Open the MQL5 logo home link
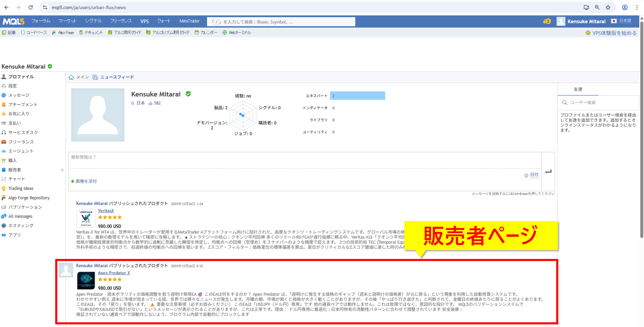644x327 pixels. coord(13,22)
